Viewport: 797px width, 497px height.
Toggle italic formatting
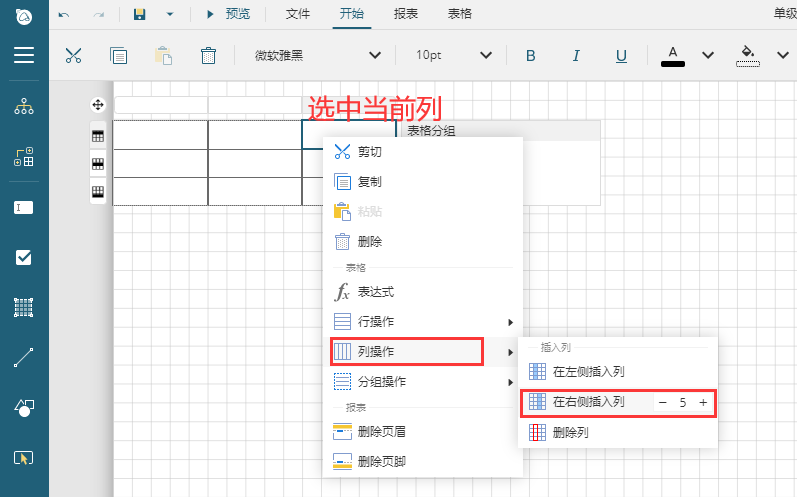click(576, 55)
